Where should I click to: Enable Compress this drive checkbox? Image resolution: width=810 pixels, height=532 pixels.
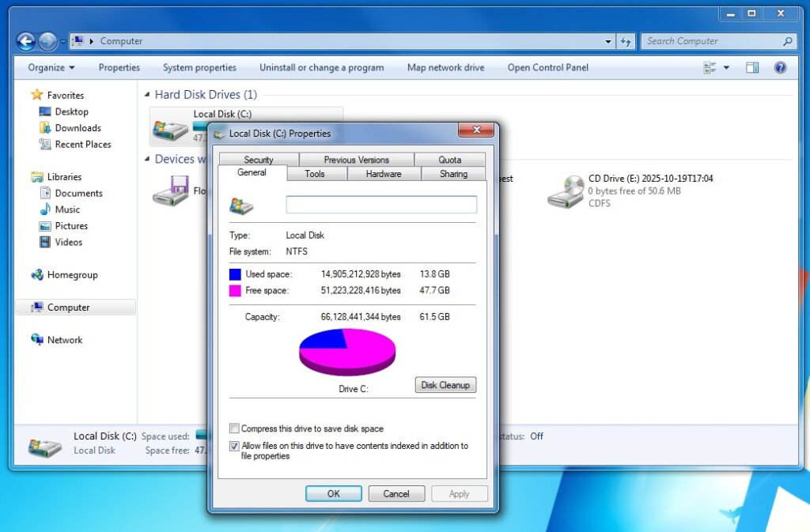coord(234,428)
